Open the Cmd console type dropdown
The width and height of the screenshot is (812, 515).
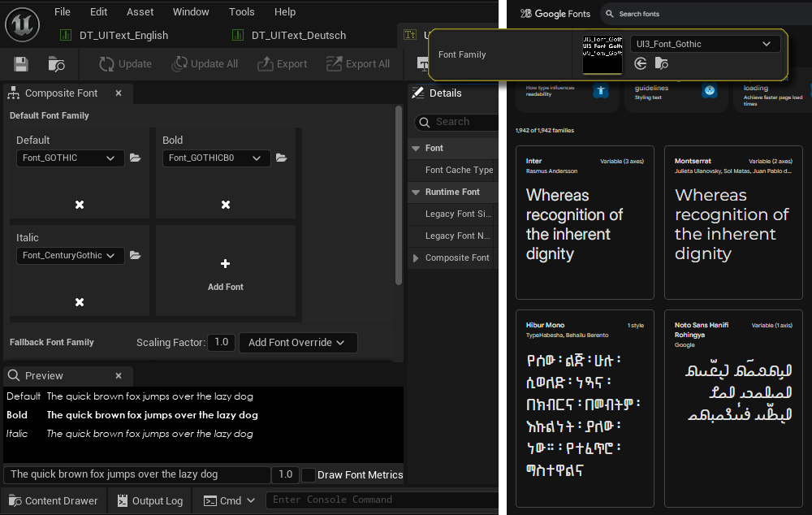(230, 501)
